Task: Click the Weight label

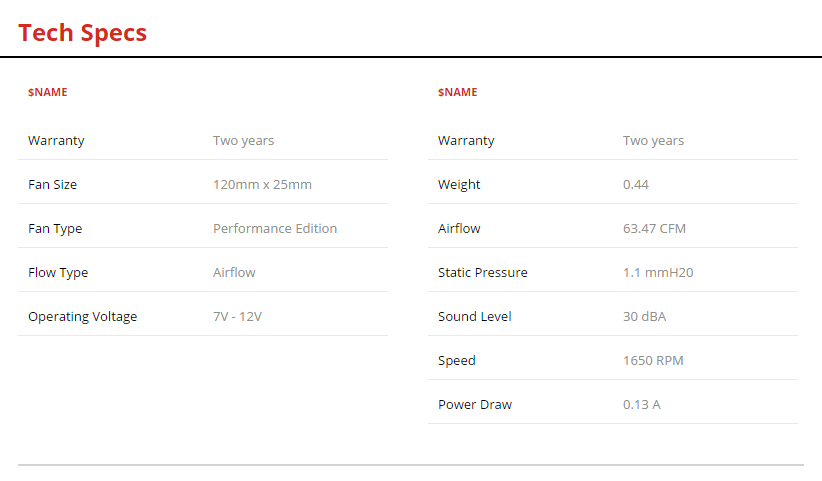Action: (x=459, y=185)
